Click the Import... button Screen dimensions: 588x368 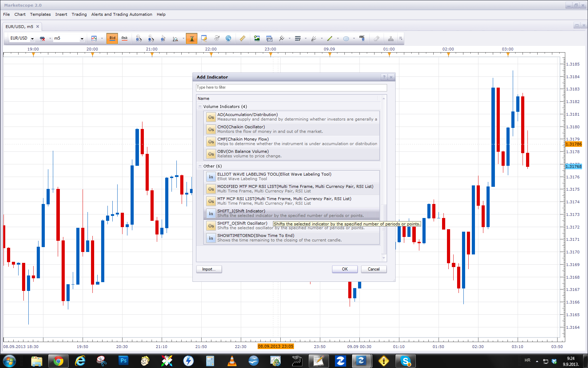[x=209, y=269]
